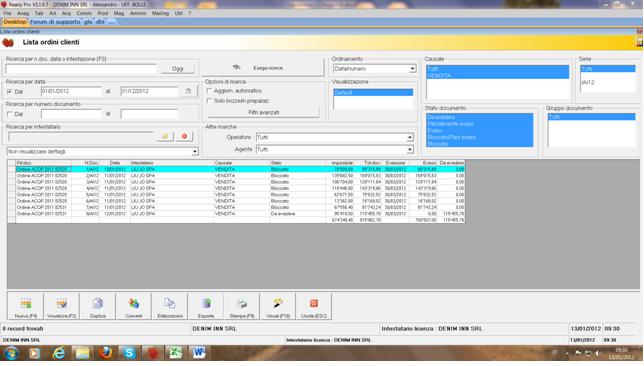The width and height of the screenshot is (644, 366).
Task: Open the Mailing menu
Action: 161,13
